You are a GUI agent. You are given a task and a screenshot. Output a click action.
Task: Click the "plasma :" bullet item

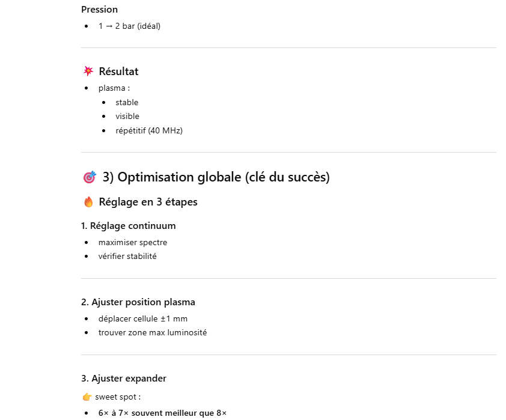tap(114, 88)
